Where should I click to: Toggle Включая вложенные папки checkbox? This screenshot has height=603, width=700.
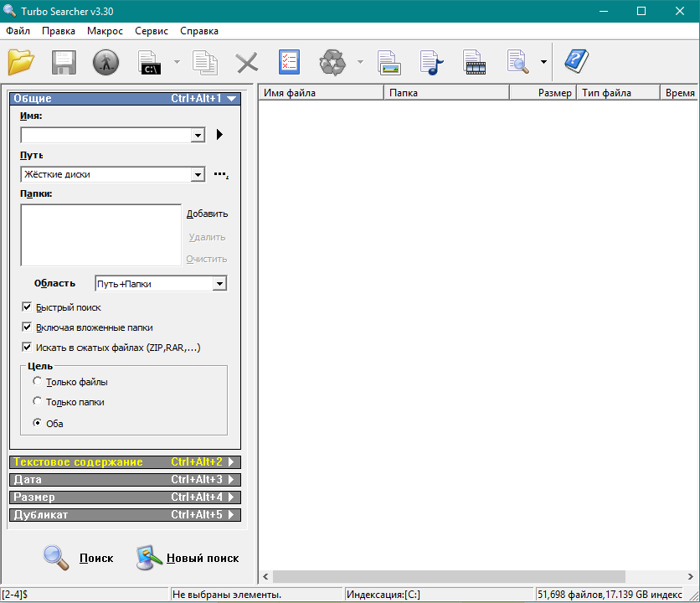[27, 327]
